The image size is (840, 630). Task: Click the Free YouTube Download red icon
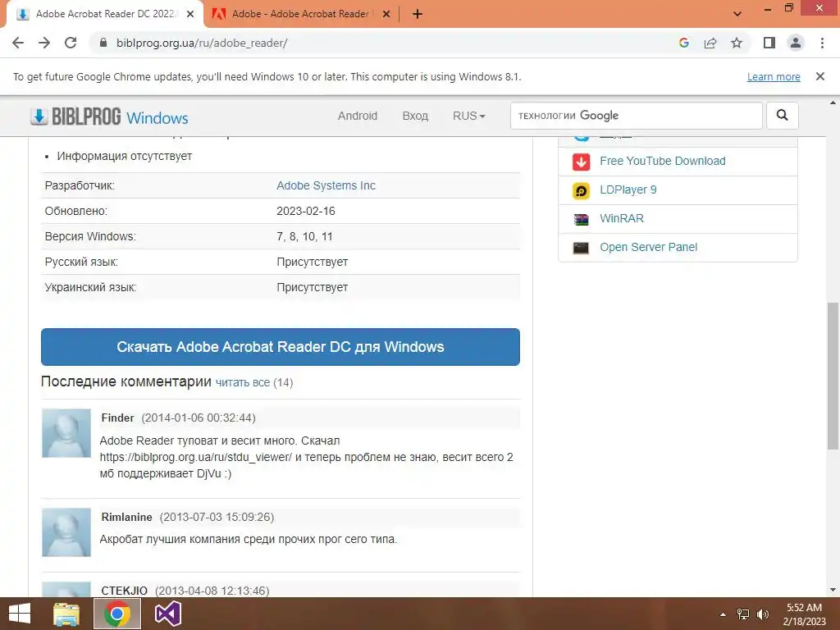point(582,162)
